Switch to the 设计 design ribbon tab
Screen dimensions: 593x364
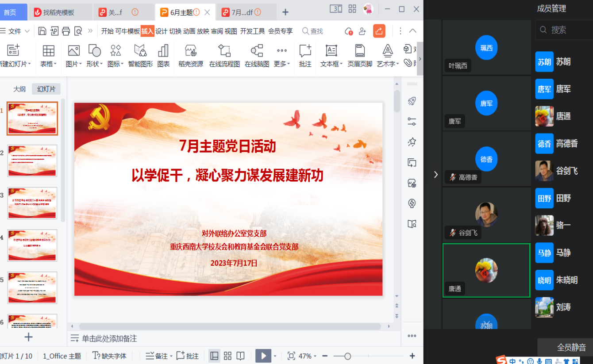tap(161, 31)
